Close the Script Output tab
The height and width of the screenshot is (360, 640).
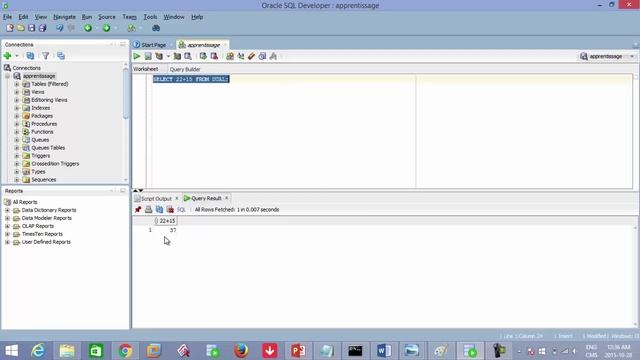(177, 198)
